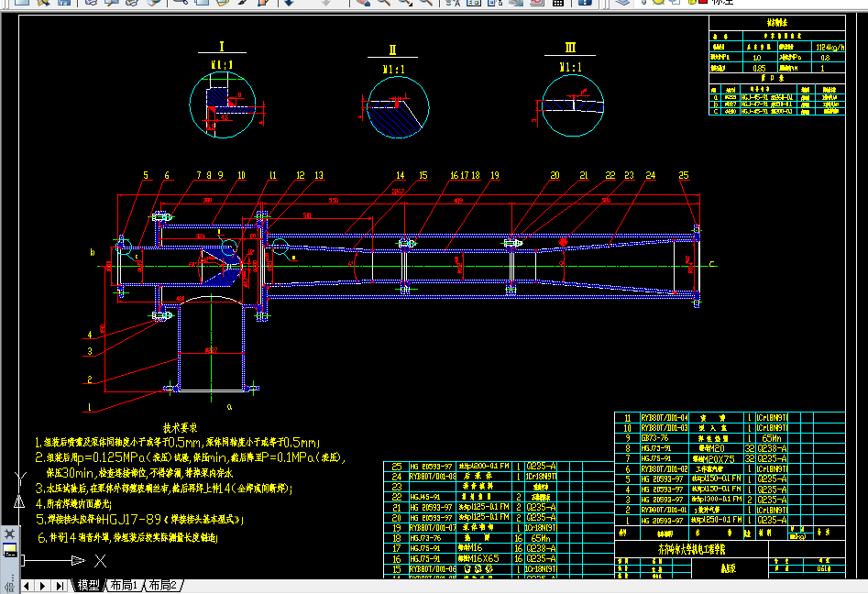Click M16X65 cell in row 16
The image size is (868, 594).
(x=478, y=558)
